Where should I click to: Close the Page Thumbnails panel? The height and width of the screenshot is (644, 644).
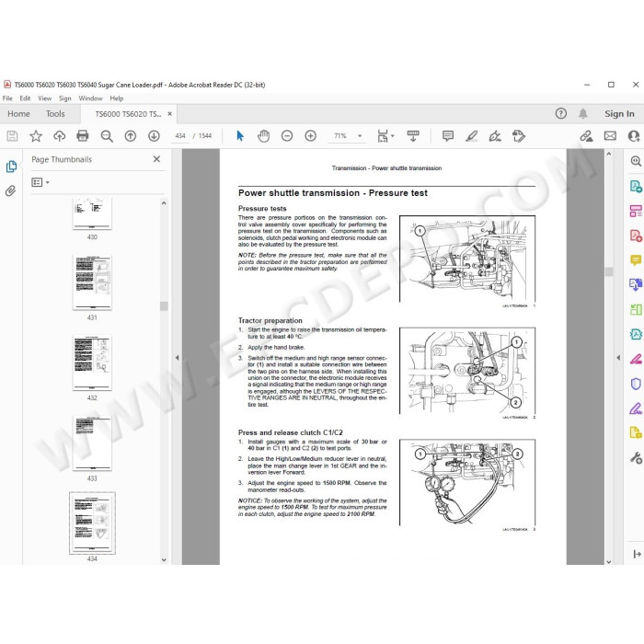tap(156, 159)
